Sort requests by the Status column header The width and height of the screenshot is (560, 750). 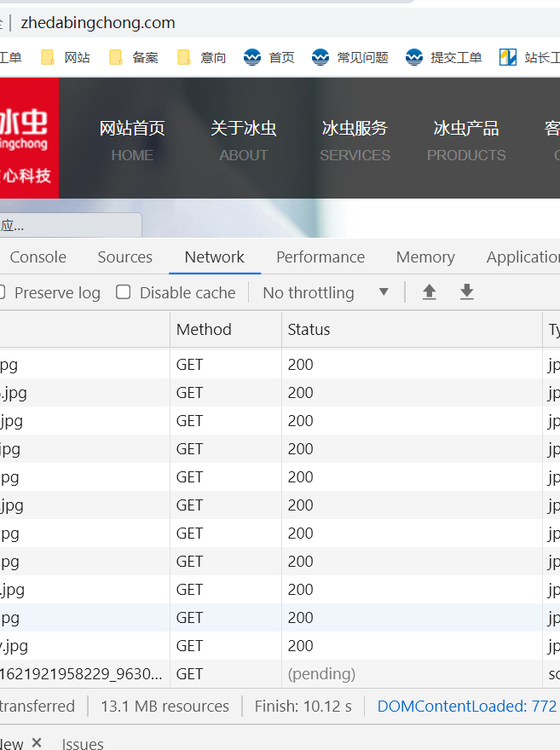[309, 329]
